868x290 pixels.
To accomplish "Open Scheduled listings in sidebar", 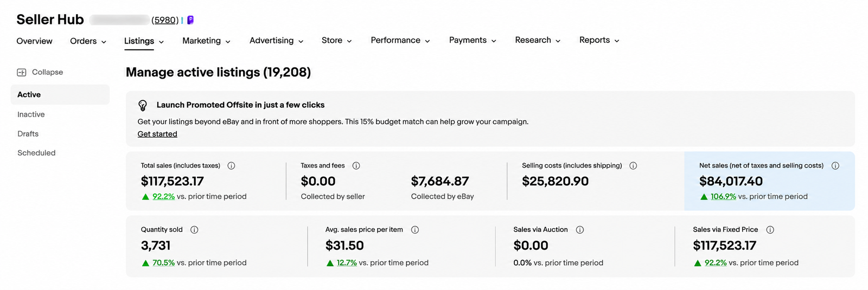I will [36, 153].
